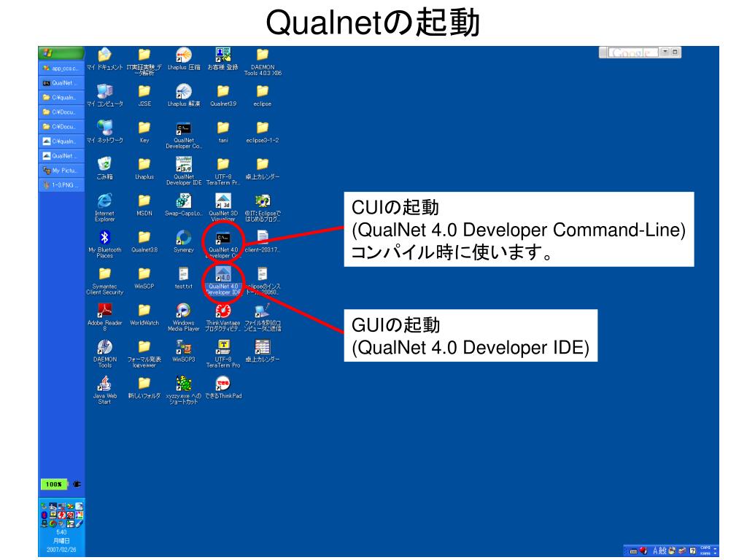Viewport: 747px width, 560px height.
Task: Select マイ コンピュータ desktop icon
Action: [105, 96]
